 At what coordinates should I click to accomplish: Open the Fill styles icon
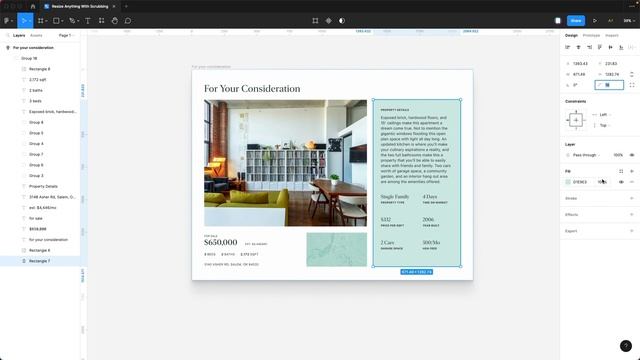(x=621, y=171)
